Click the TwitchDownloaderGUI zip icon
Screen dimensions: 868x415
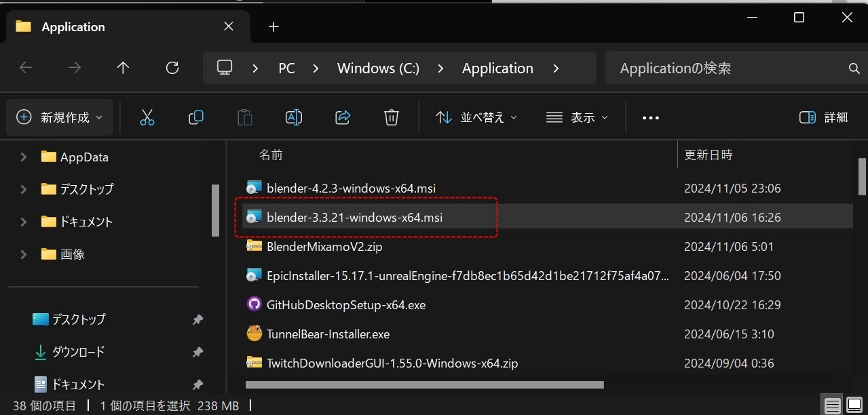click(x=254, y=363)
